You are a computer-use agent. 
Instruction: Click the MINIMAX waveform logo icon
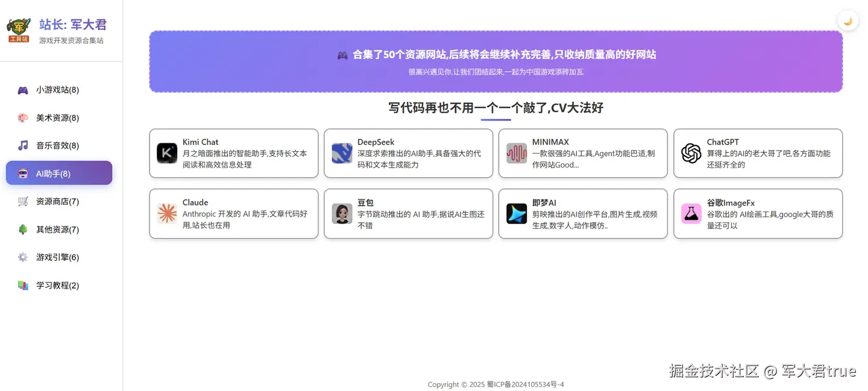coord(517,153)
